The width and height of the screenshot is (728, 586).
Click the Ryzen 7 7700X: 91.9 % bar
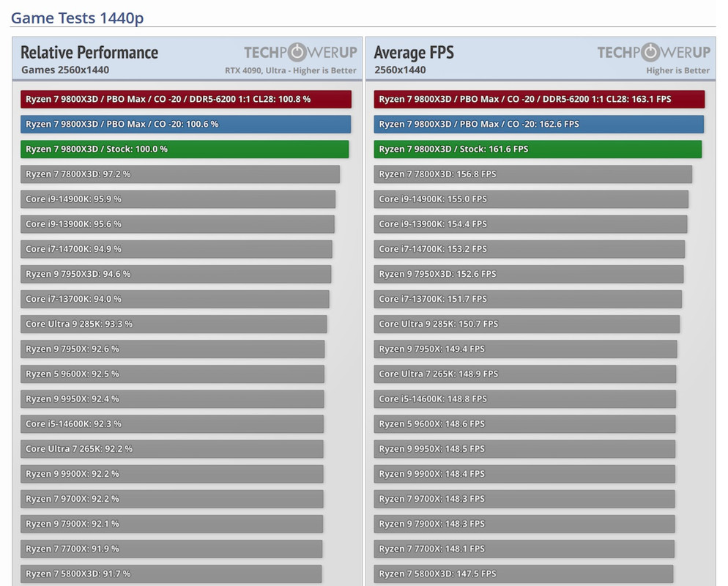171,549
